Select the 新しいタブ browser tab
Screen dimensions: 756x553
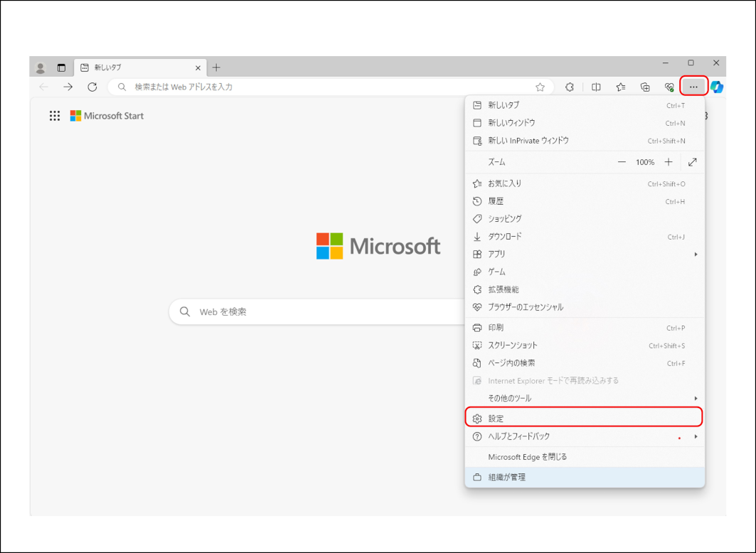[x=140, y=68]
